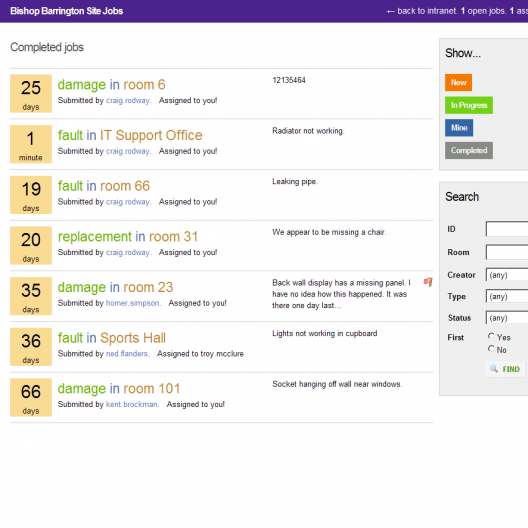Select the 'No' radio for First
This screenshot has height=528, width=528.
(x=491, y=349)
